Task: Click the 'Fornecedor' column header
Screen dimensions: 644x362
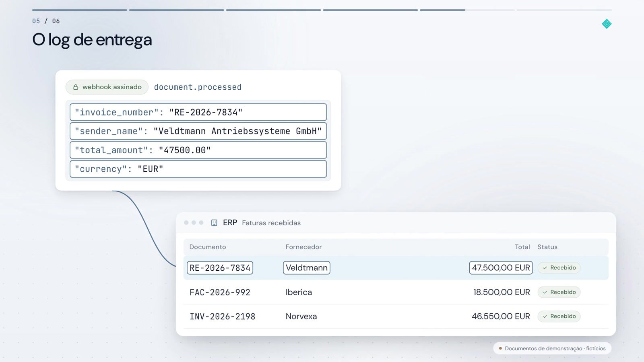Action: point(303,247)
